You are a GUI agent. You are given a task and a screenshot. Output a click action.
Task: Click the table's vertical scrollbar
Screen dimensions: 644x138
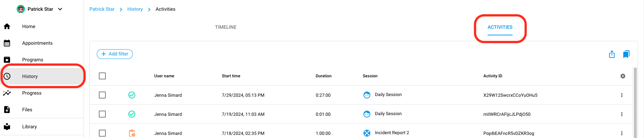coord(635,103)
